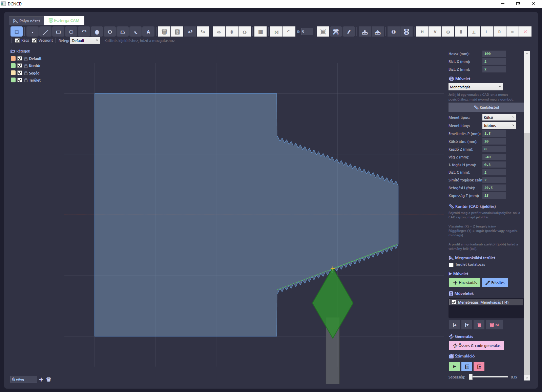
Task: Select the rectangle drawing tool
Action: click(58, 32)
